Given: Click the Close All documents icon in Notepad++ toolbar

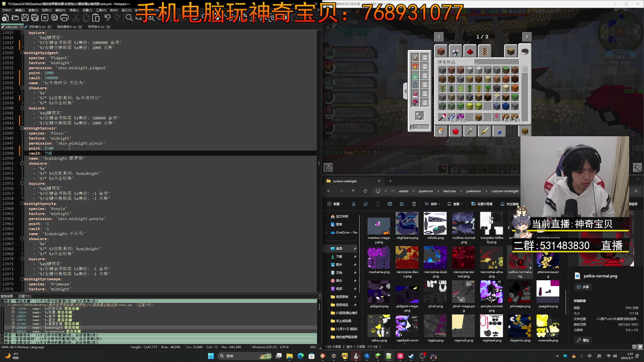Looking at the screenshot, I should tap(55, 18).
